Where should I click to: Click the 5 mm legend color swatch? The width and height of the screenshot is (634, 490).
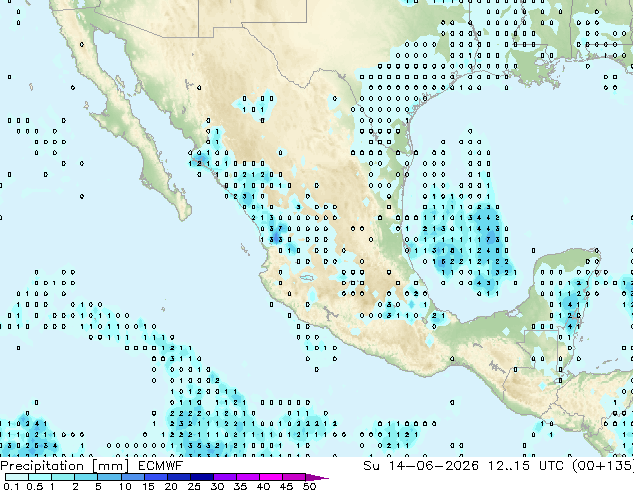click(x=109, y=477)
